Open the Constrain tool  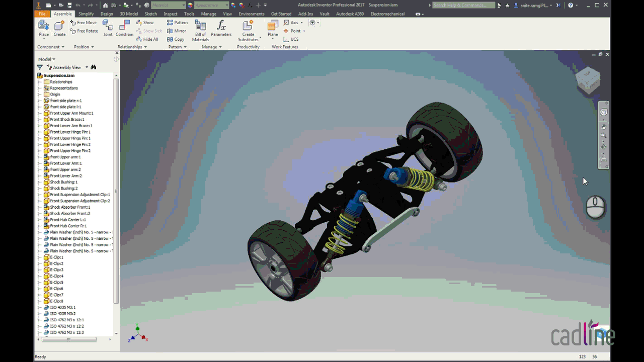124,29
